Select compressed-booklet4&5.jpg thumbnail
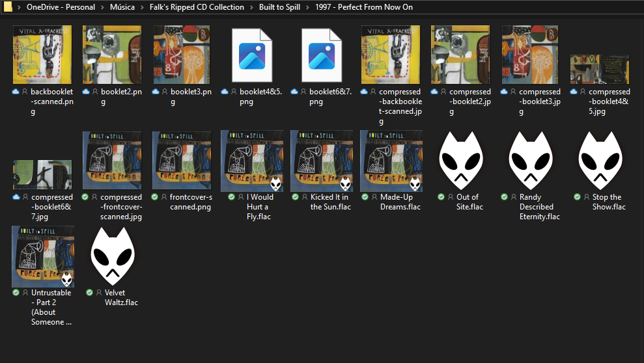 (600, 70)
